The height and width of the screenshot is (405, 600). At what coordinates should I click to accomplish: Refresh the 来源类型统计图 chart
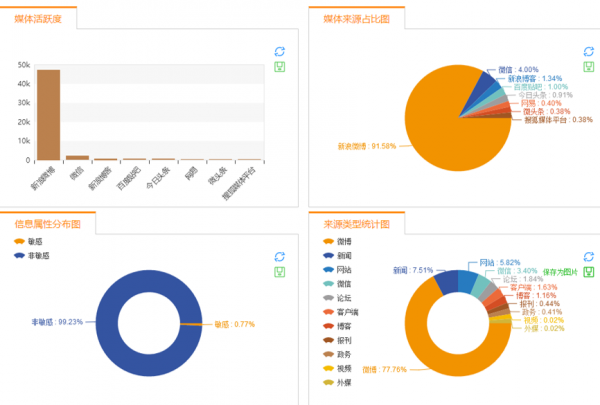point(588,257)
